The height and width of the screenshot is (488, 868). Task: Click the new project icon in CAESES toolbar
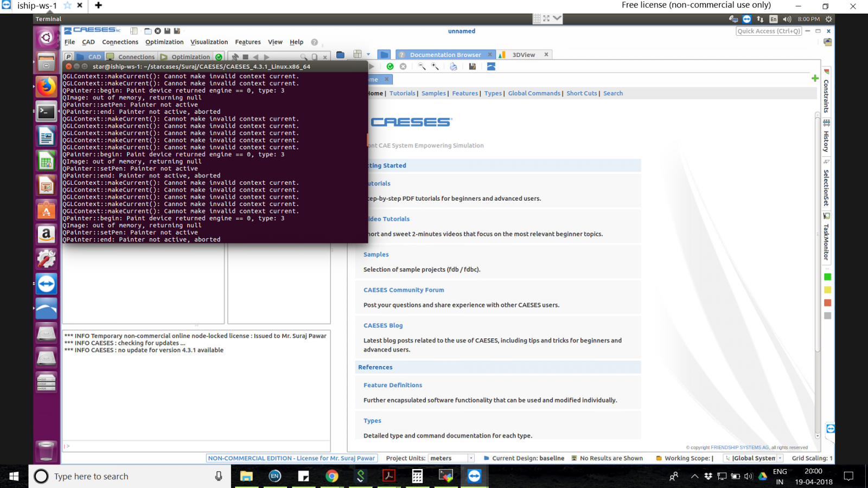point(148,31)
